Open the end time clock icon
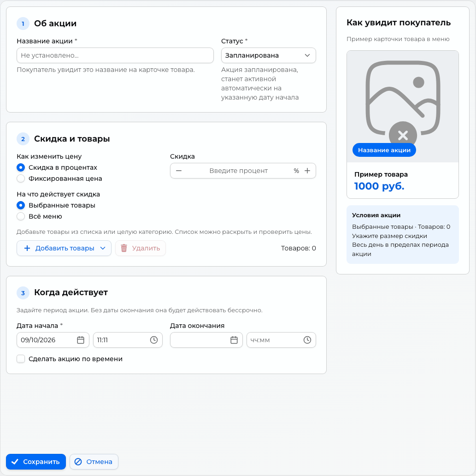 coord(307,340)
